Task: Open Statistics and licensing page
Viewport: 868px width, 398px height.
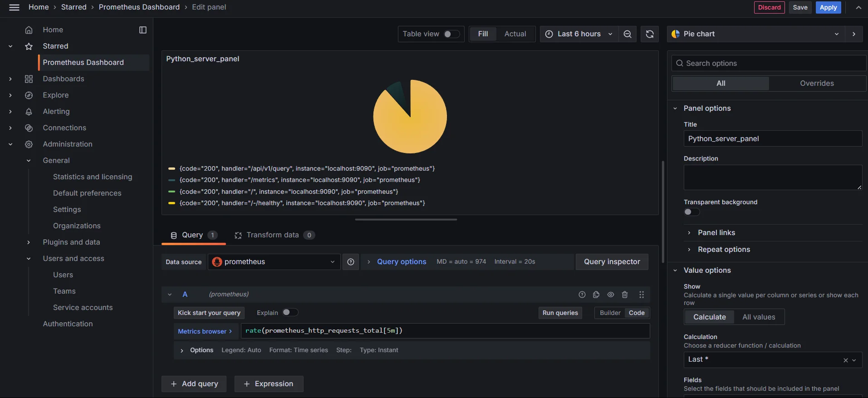Action: tap(93, 177)
